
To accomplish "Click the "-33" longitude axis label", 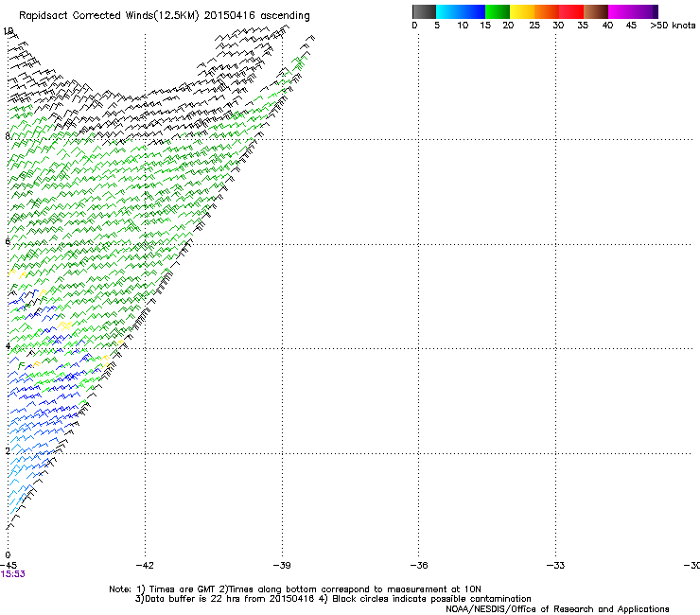I will pos(556,566).
